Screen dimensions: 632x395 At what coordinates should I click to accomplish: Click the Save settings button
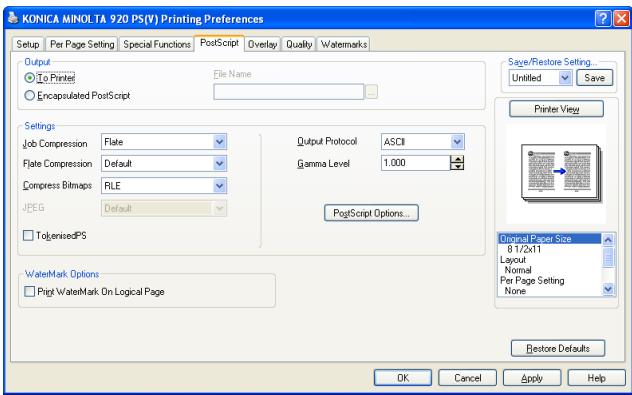(595, 78)
